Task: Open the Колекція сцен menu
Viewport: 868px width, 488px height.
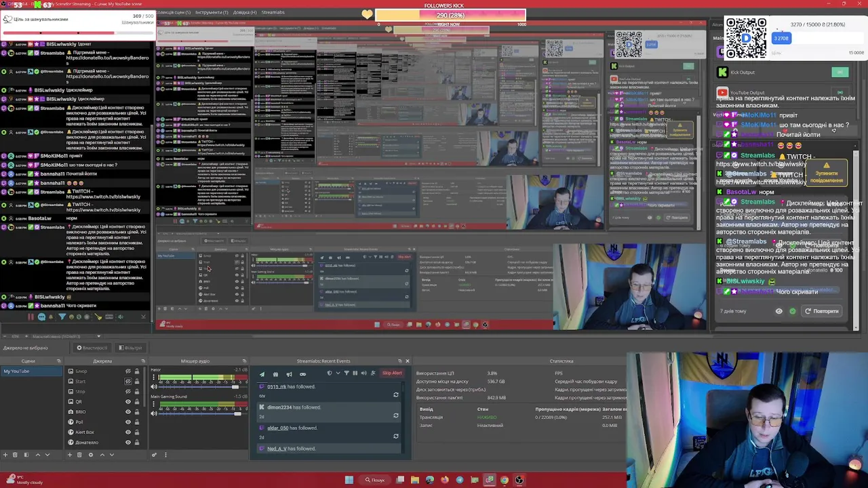Action: pyautogui.click(x=173, y=12)
